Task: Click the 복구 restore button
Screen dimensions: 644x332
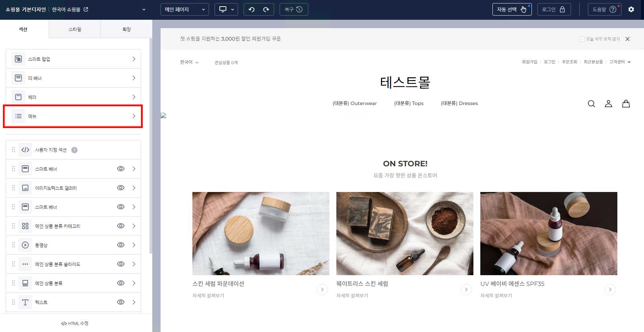Action: click(x=294, y=9)
